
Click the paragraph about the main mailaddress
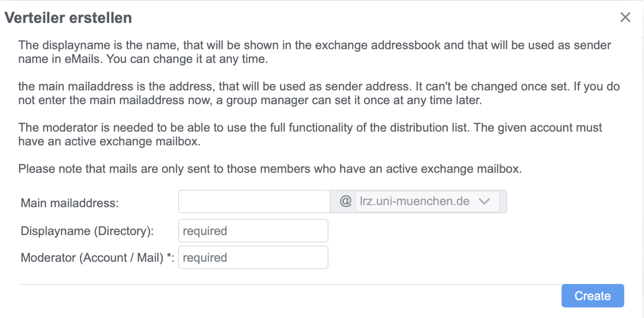pos(319,93)
